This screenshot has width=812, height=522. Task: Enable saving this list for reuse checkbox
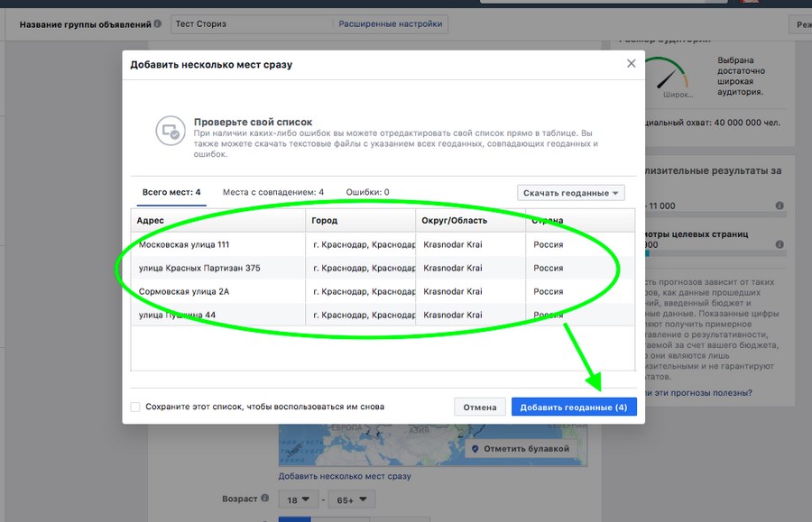135,407
